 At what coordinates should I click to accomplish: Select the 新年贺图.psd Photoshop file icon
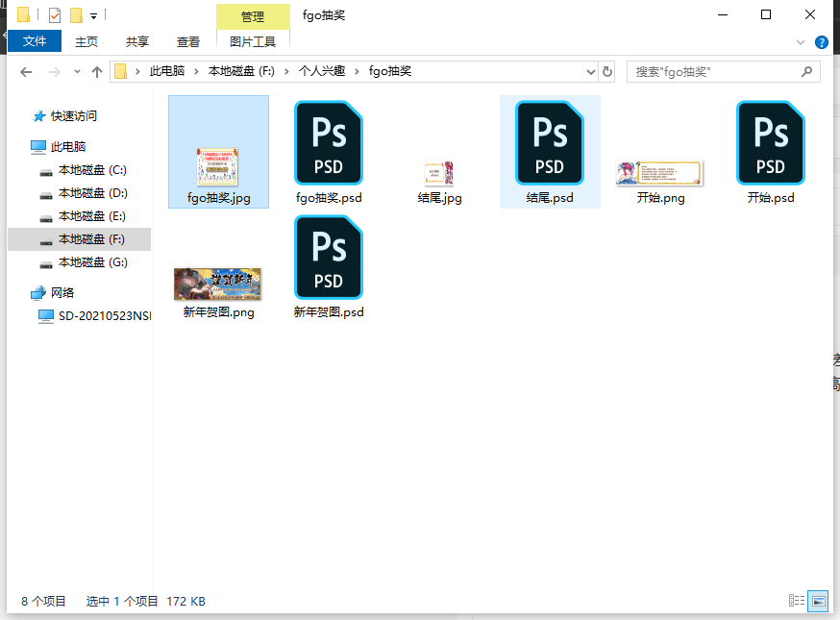[329, 258]
